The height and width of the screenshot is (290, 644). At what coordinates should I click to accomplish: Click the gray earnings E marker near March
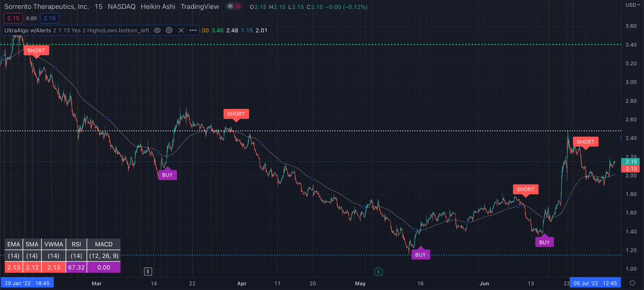148,271
